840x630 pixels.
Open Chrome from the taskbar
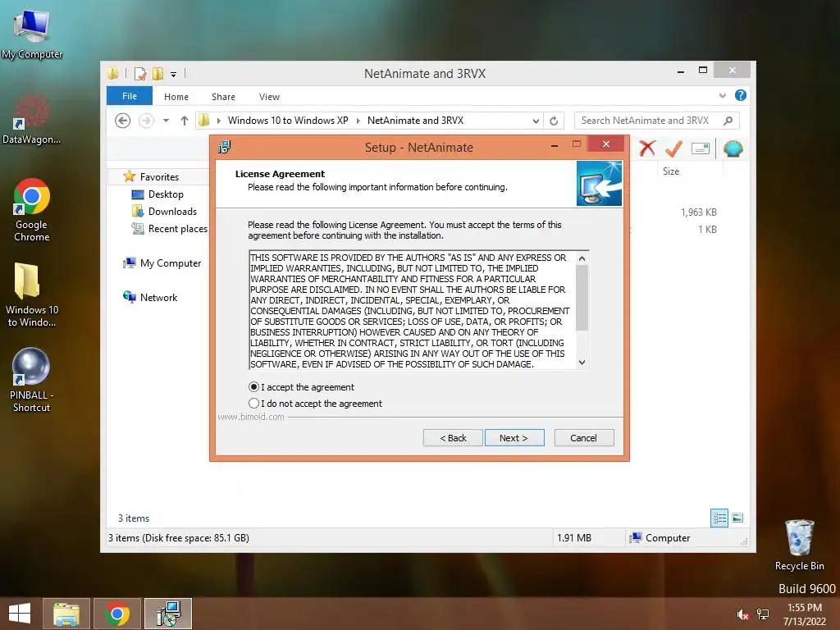[x=117, y=614]
